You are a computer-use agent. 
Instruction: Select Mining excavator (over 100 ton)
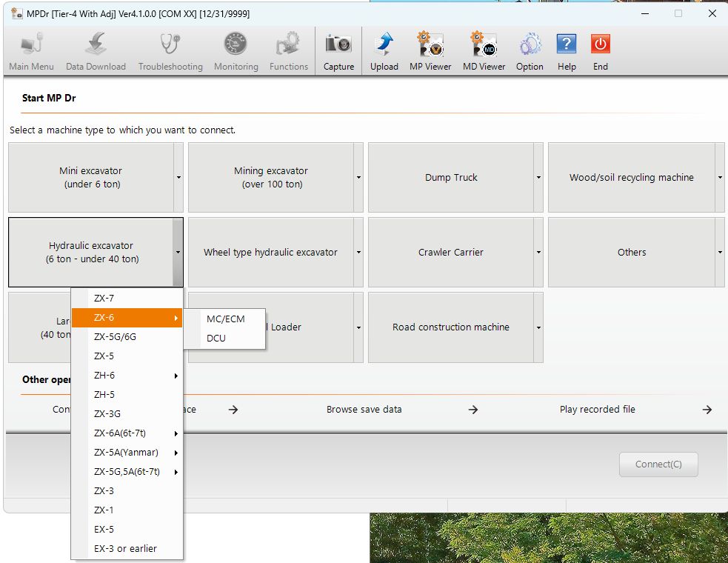coord(271,178)
